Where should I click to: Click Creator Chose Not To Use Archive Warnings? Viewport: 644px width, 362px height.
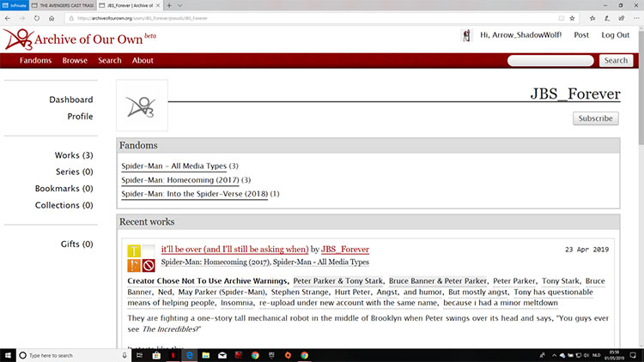[x=207, y=281]
